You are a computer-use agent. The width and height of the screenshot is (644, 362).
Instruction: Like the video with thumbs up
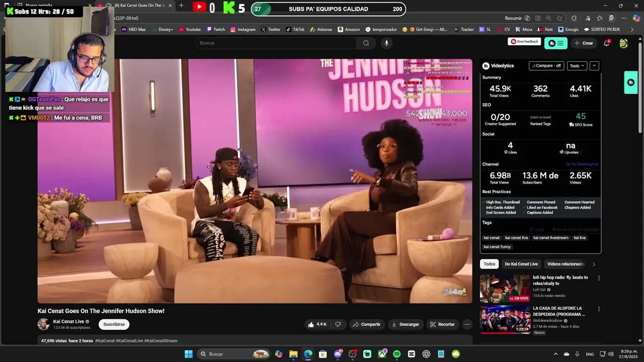pos(317,324)
